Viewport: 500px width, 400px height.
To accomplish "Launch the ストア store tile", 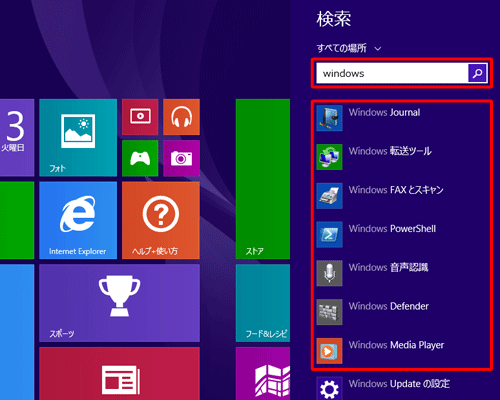I will (263, 179).
